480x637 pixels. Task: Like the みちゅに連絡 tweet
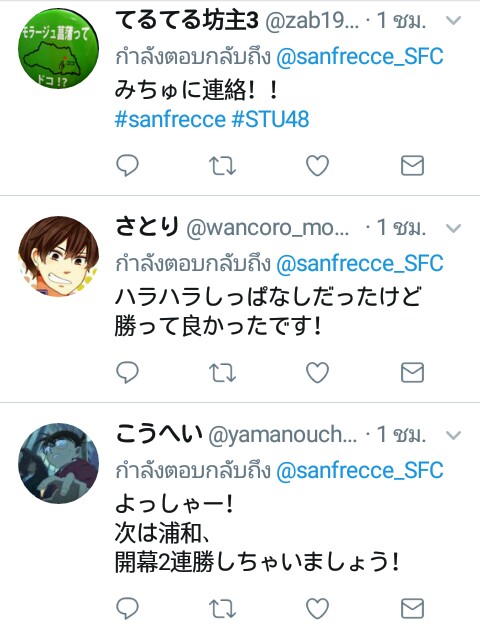click(317, 166)
